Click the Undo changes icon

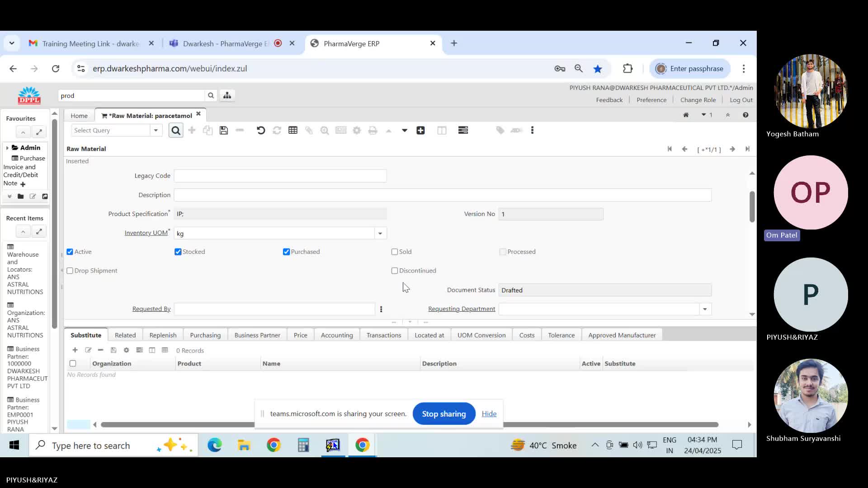[x=261, y=131]
